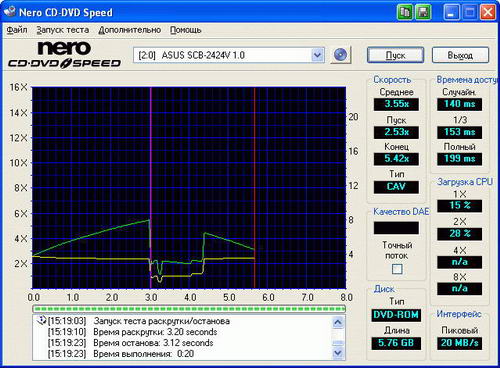Screen dimensions: 500x368
Task: Minimize the Nero CD-DVD Speed window
Action: (451, 12)
